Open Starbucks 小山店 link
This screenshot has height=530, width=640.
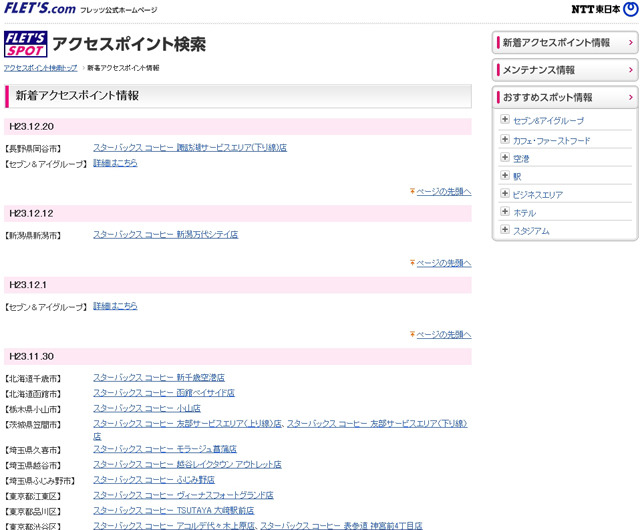[x=147, y=408]
